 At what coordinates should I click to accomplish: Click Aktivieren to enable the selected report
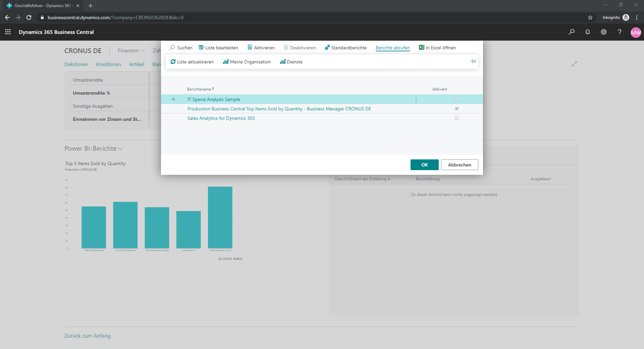(x=261, y=48)
